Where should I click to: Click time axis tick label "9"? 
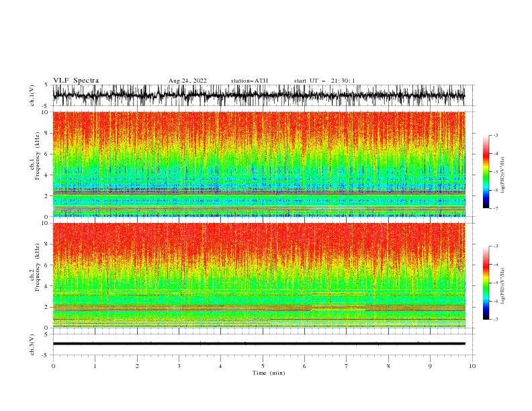coord(430,366)
